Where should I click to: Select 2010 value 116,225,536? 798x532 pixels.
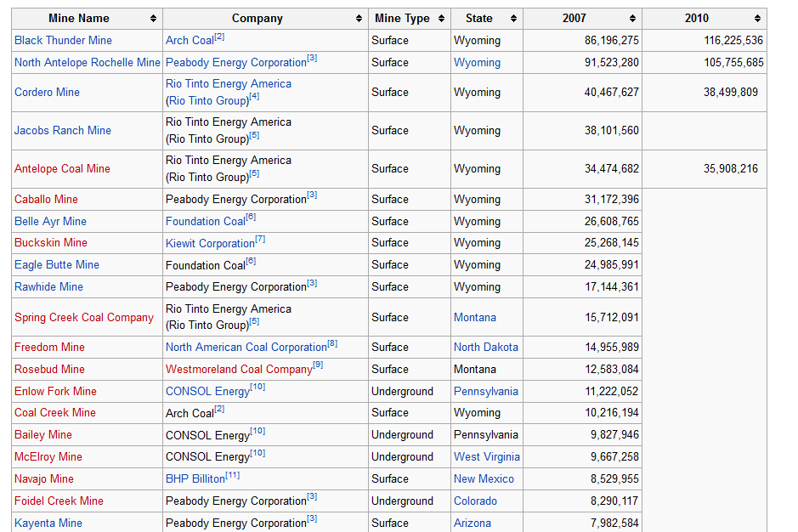tap(733, 40)
